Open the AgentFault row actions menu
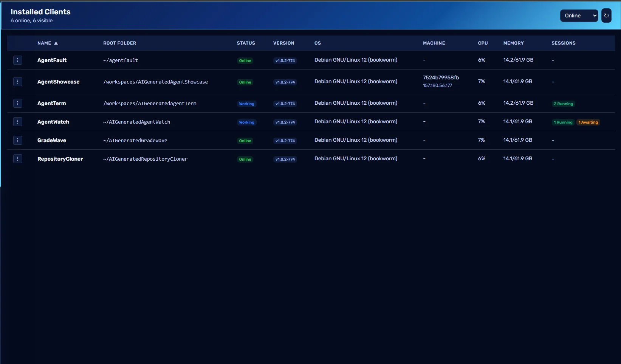 coord(17,60)
